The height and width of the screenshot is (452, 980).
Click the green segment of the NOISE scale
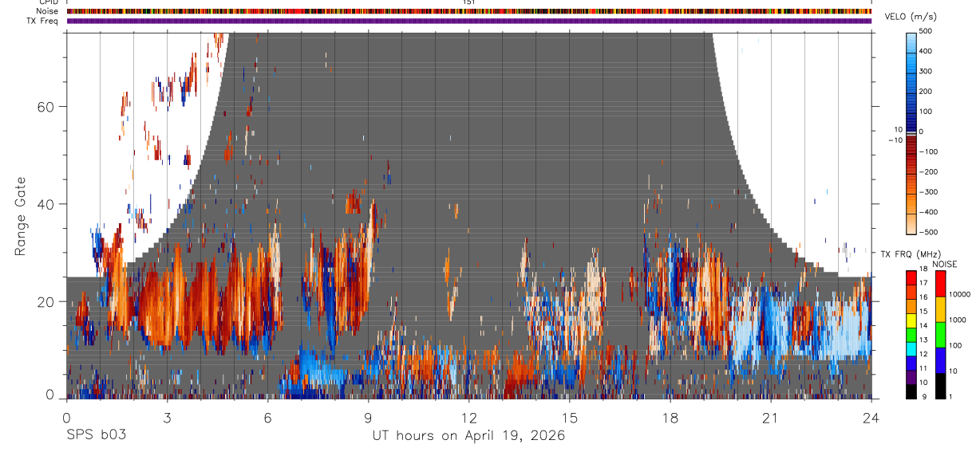coord(941,336)
